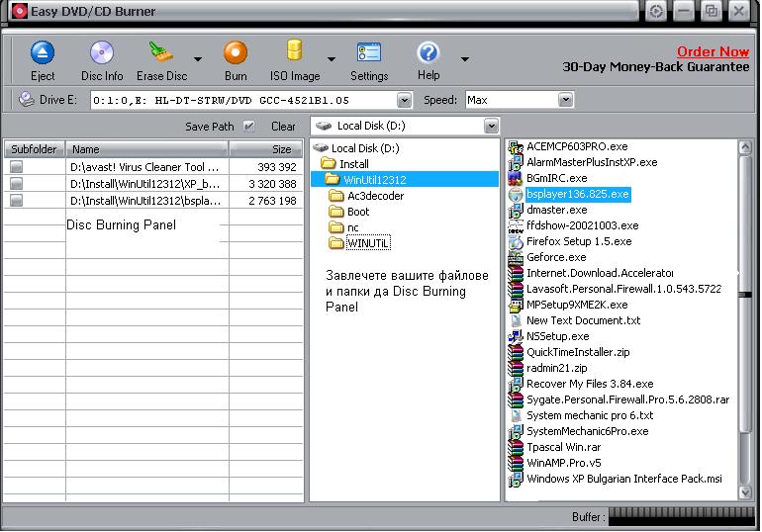Select the file WinAMP.Pro.v5
This screenshot has width=762, height=532.
564,463
